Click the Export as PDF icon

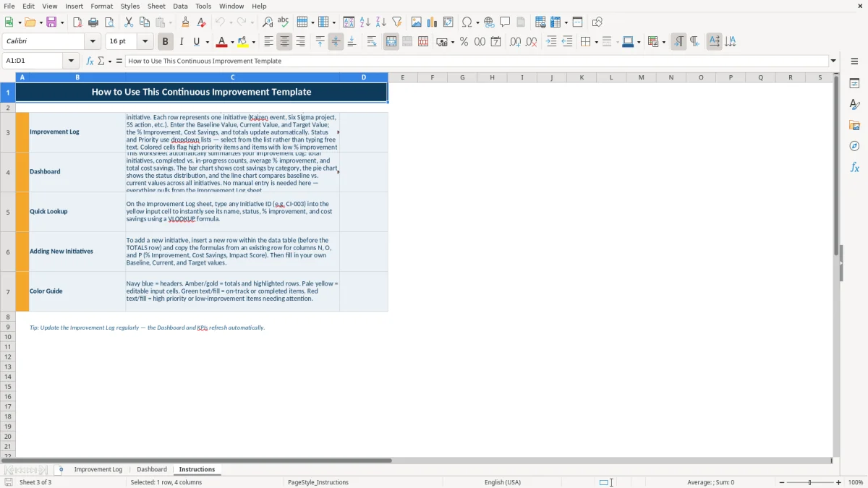[x=77, y=22]
